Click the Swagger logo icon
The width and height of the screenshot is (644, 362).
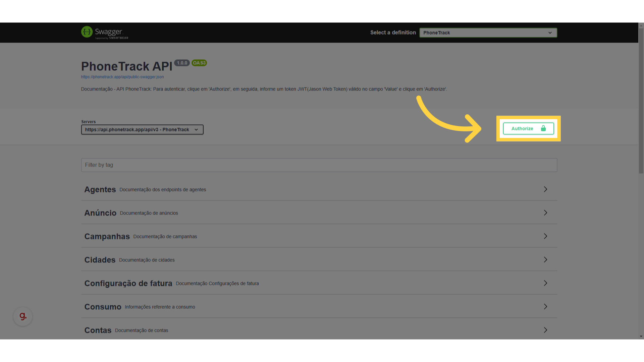coord(87,32)
